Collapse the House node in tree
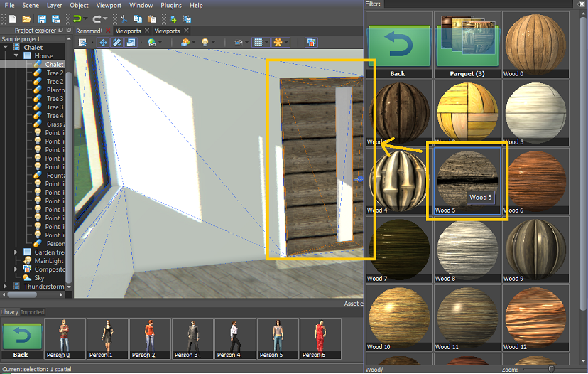This screenshot has width=588, height=374. point(16,55)
